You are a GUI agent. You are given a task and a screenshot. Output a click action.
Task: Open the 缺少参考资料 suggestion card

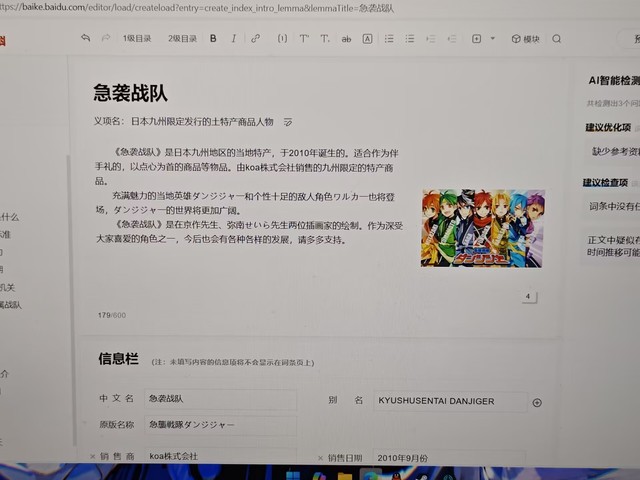click(x=612, y=151)
